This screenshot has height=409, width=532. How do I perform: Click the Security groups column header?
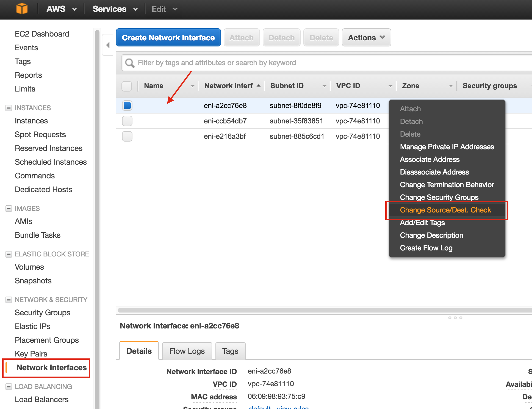point(490,86)
